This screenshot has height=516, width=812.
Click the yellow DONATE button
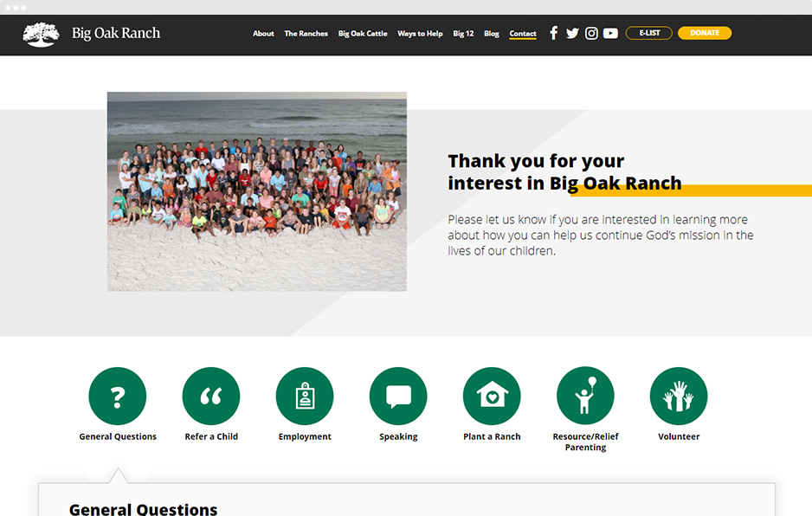(x=705, y=33)
